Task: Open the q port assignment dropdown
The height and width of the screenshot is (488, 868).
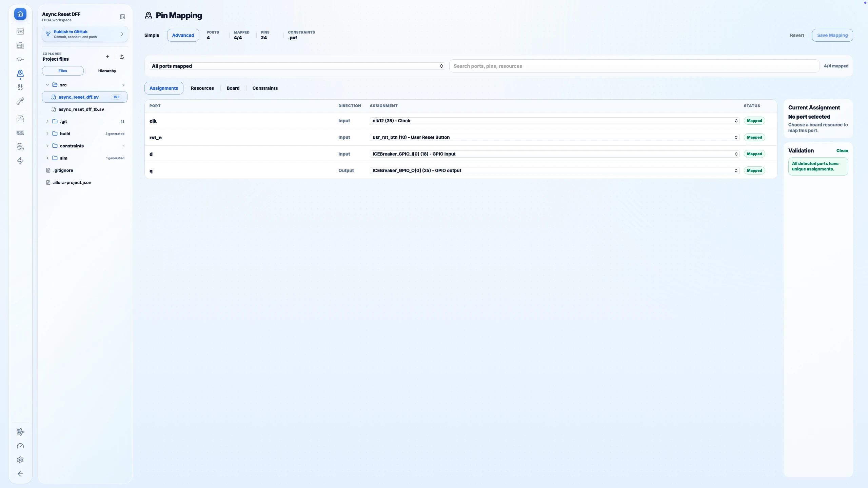Action: [x=555, y=170]
